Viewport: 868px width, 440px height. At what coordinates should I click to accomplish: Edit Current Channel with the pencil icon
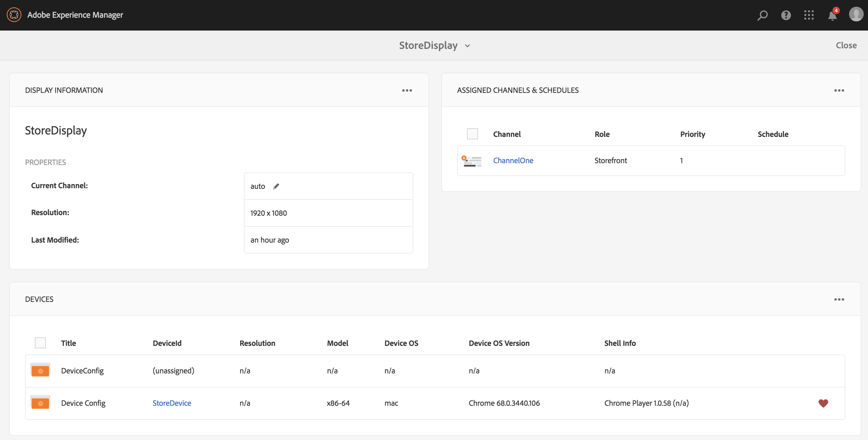(x=276, y=186)
